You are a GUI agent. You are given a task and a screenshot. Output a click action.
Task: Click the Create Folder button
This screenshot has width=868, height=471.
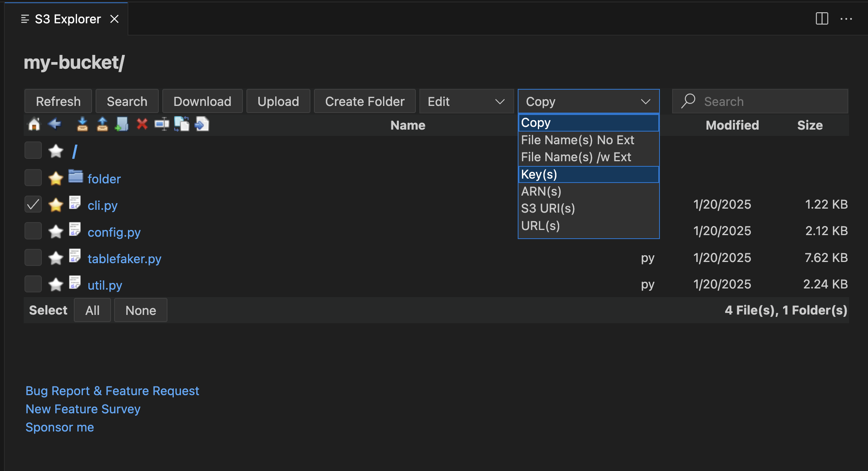(x=364, y=101)
